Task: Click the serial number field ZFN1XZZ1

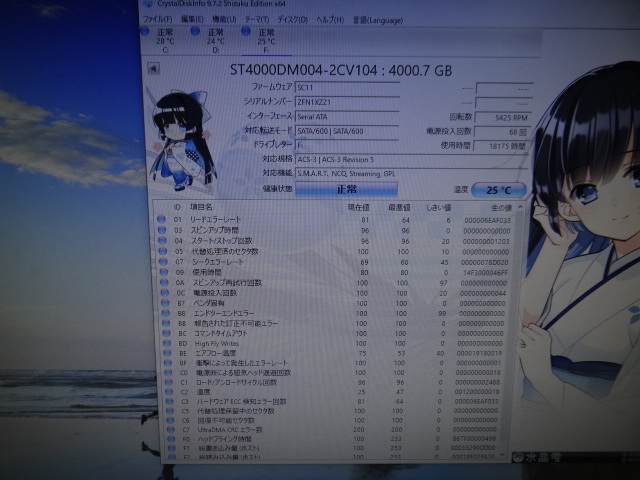Action: pyautogui.click(x=347, y=102)
